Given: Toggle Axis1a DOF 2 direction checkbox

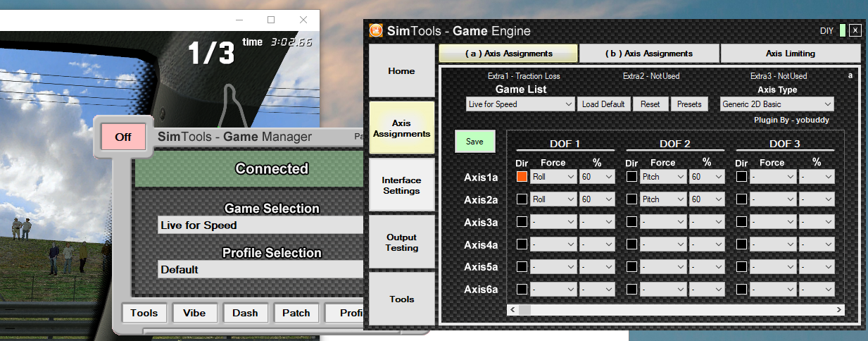Looking at the screenshot, I should [631, 177].
